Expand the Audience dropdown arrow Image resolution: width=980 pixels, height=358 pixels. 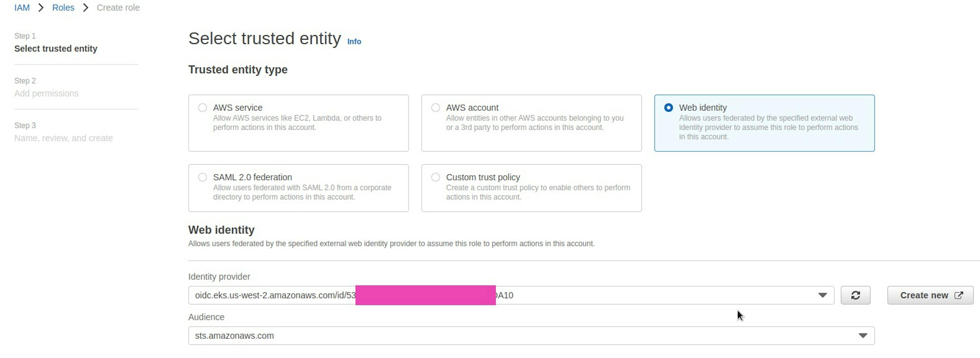click(863, 336)
